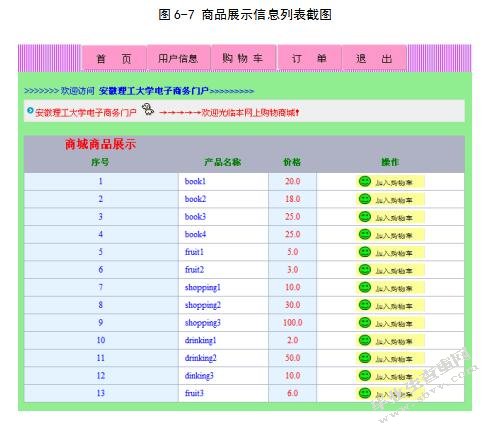This screenshot has width=490, height=429.
Task: Click product name book2
Action: 195,199
